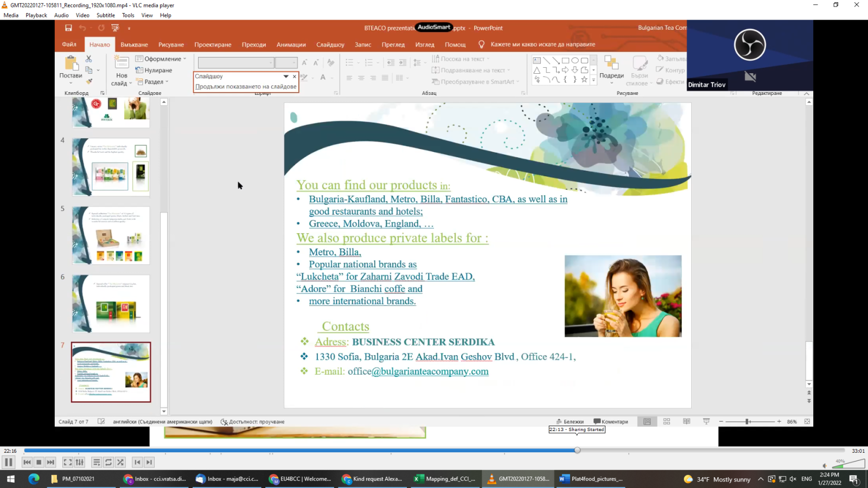Start slideshow from status bar icon

[x=706, y=421]
